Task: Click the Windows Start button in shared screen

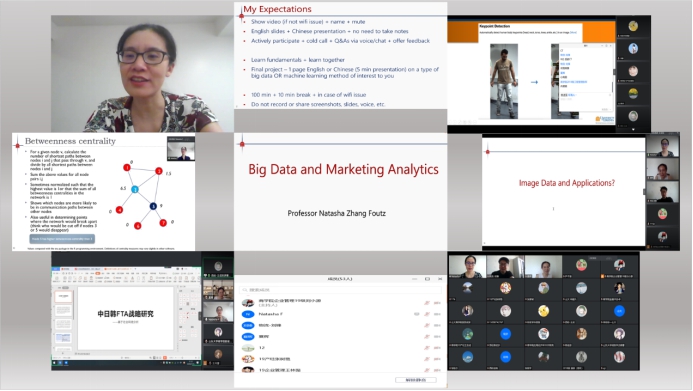Action: tap(55, 363)
